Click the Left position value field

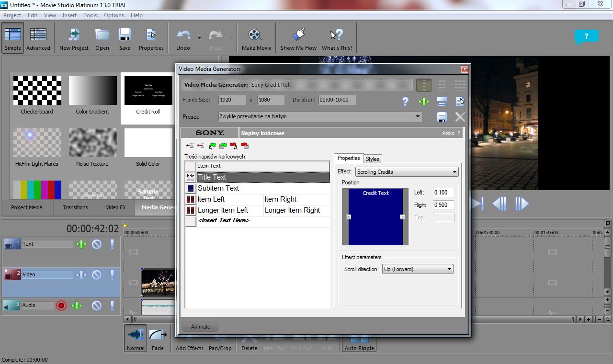(443, 193)
